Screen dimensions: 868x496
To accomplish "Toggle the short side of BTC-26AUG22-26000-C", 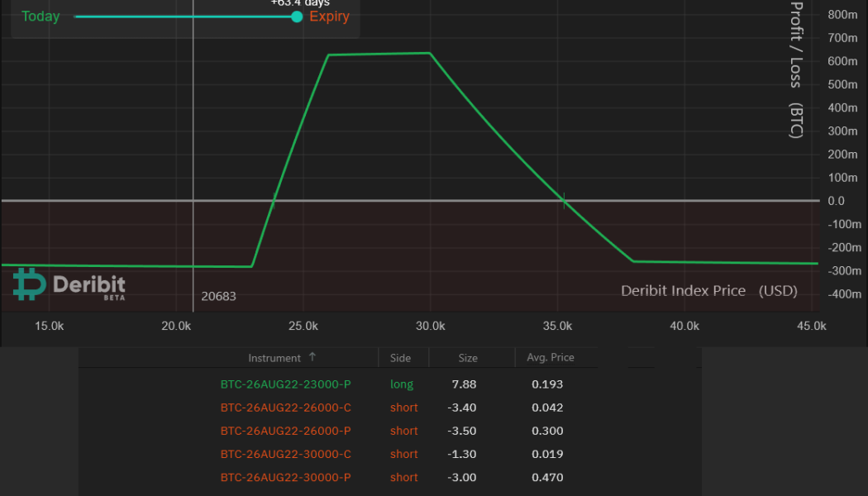I will pos(403,408).
